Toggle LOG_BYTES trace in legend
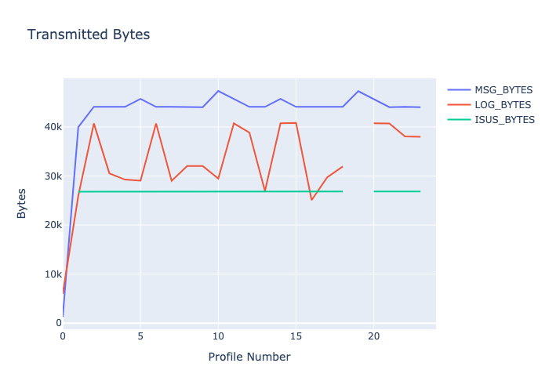Image resolution: width=549 pixels, height=392 pixels. [x=502, y=104]
